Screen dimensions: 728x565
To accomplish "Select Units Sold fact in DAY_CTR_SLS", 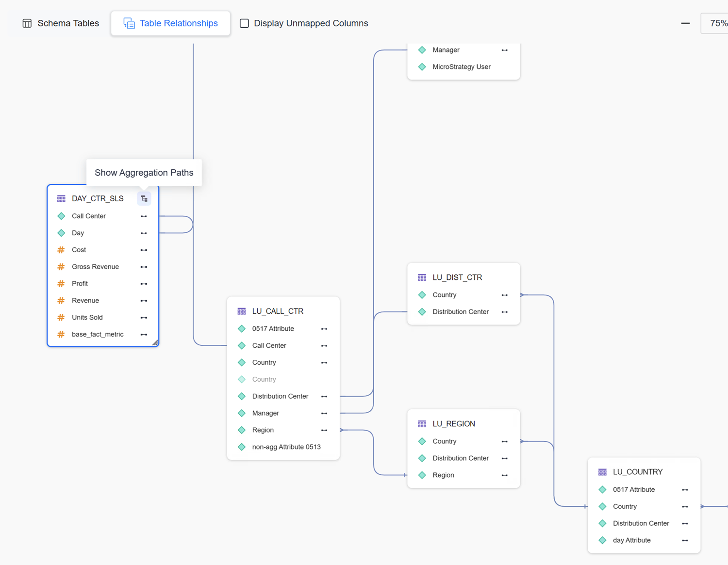I will point(87,318).
